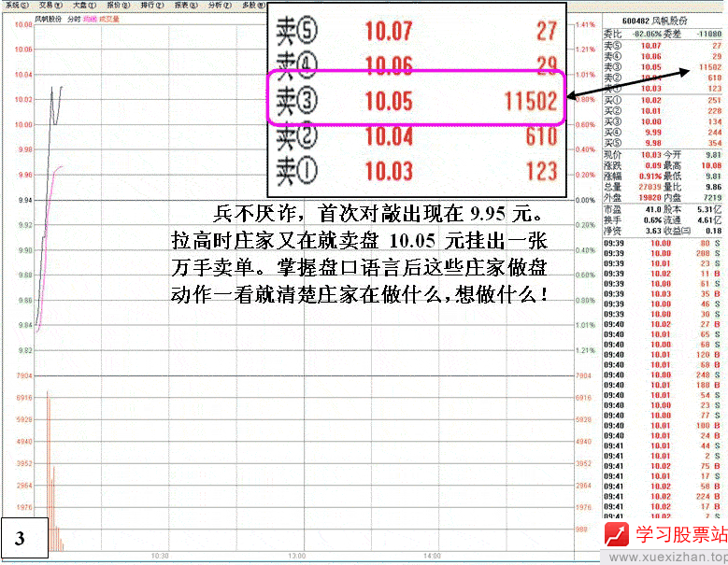728x565 pixels.
Task: Click the 买① volume 251
Action: (x=715, y=100)
